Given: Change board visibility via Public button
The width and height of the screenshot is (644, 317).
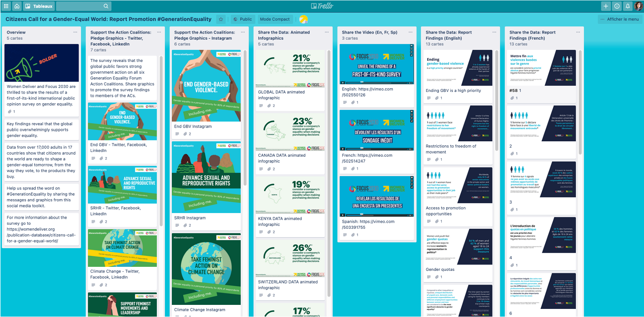Looking at the screenshot, I should 242,19.
